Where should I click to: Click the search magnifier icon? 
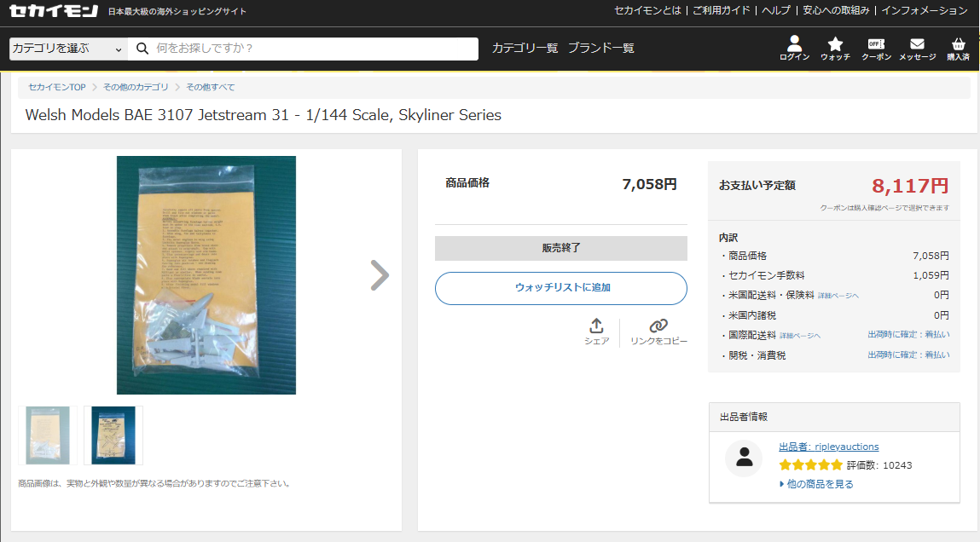point(143,49)
